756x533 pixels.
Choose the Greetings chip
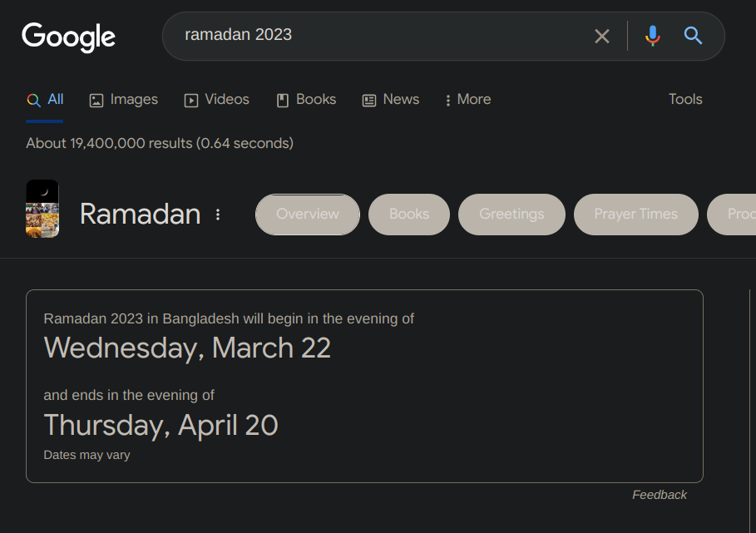pyautogui.click(x=511, y=215)
